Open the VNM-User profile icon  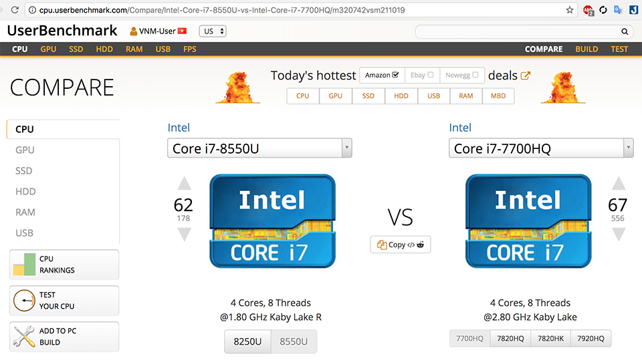pyautogui.click(x=134, y=31)
